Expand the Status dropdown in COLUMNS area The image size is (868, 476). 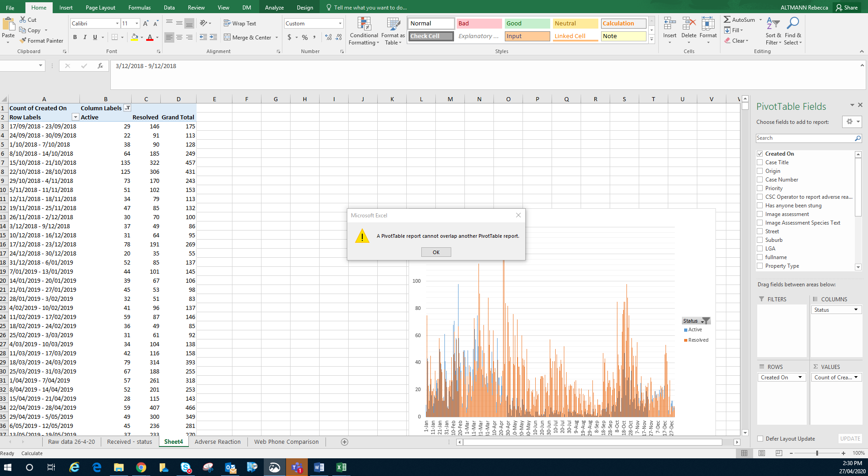(x=856, y=310)
